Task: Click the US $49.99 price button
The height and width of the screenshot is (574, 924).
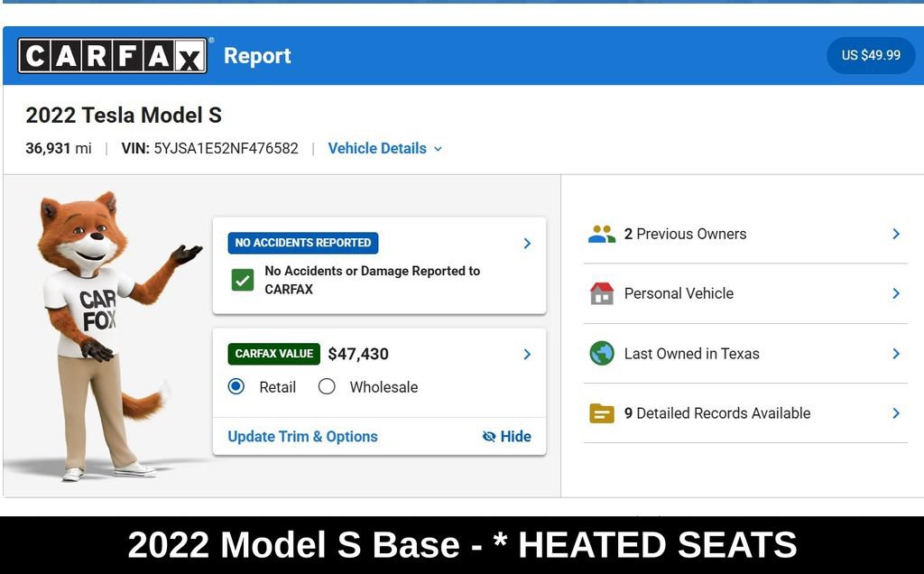Action: (x=871, y=55)
